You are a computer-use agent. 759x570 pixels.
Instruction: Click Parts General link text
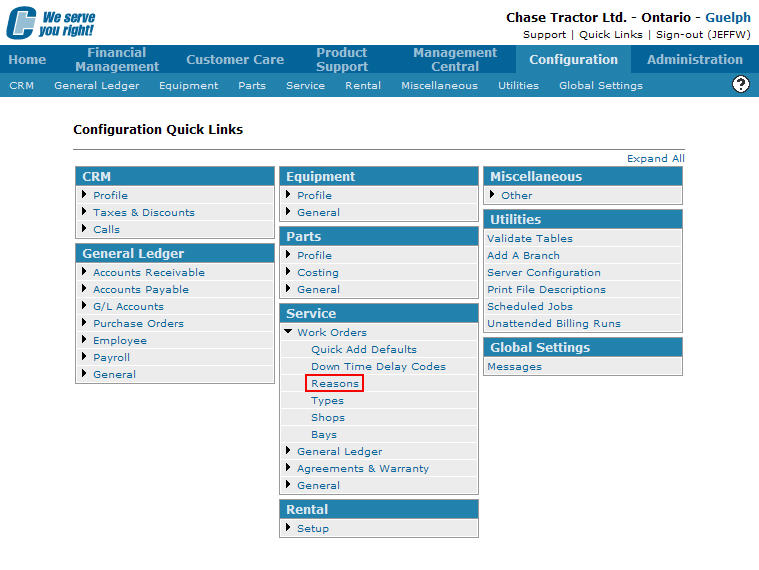pyautogui.click(x=319, y=289)
